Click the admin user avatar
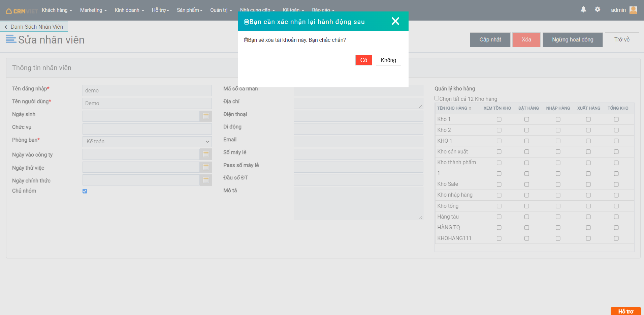 click(x=633, y=10)
